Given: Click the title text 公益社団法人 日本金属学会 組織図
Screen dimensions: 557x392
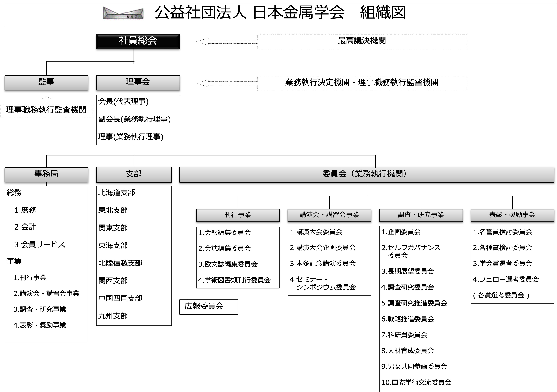Looking at the screenshot, I should 280,12.
